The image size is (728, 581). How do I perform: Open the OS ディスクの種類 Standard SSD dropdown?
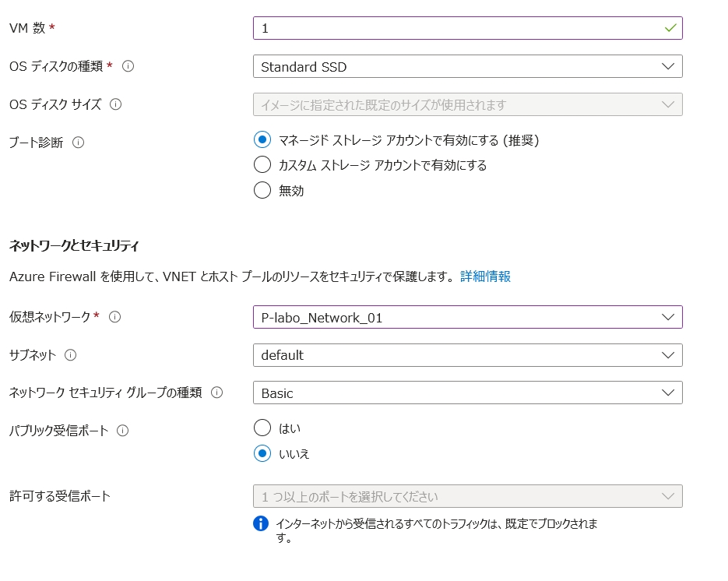(467, 66)
